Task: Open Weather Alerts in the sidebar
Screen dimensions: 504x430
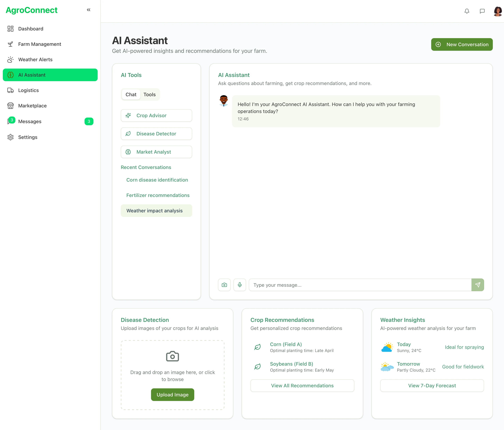Action: click(x=35, y=60)
